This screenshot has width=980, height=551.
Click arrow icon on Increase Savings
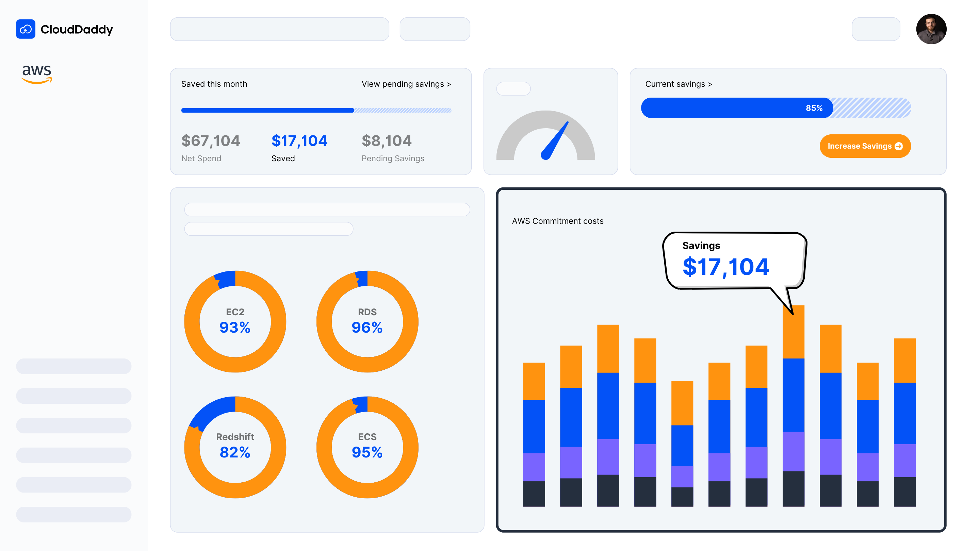(x=899, y=146)
